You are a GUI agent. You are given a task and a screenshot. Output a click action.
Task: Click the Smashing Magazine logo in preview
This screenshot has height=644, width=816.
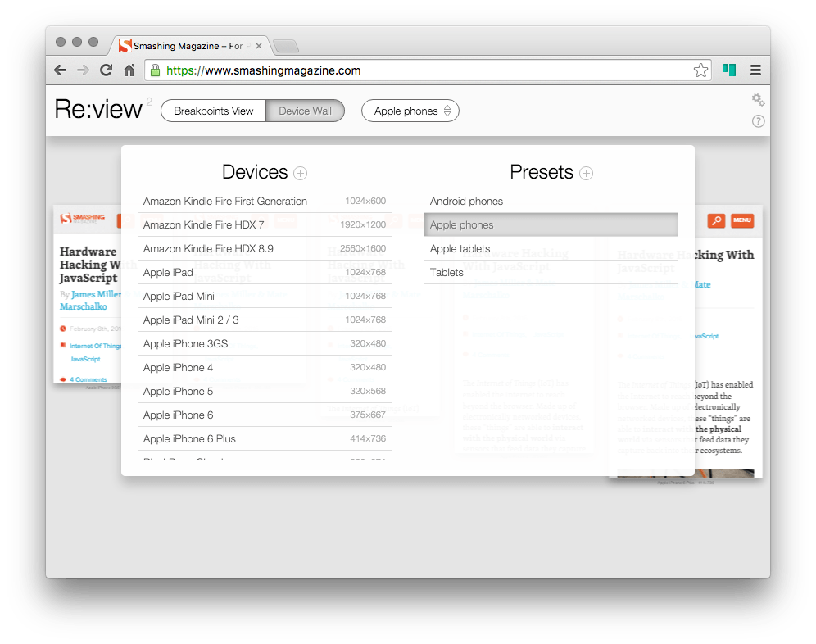82,218
